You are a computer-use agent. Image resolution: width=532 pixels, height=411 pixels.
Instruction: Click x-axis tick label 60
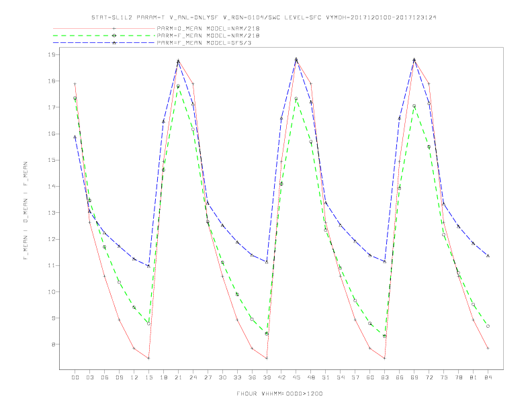370,377
